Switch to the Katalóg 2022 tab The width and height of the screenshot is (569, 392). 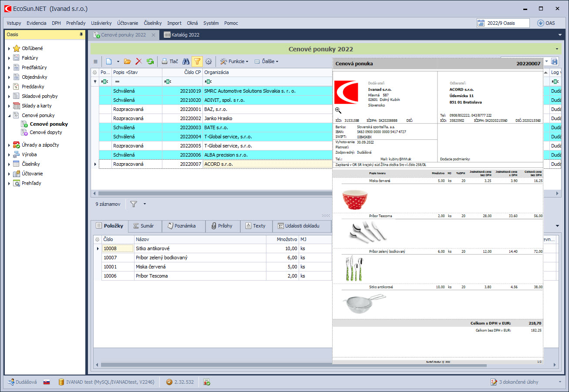click(182, 35)
